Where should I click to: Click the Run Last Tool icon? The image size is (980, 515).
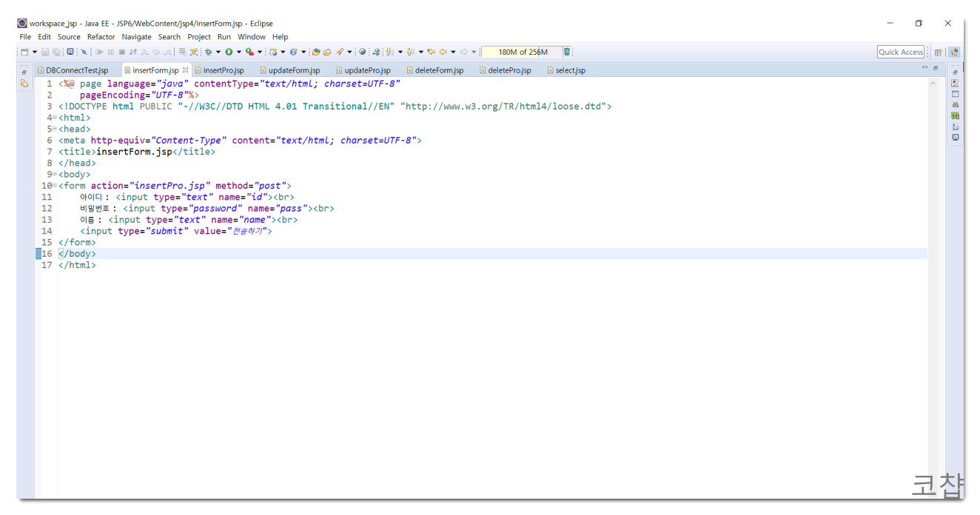[x=249, y=52]
